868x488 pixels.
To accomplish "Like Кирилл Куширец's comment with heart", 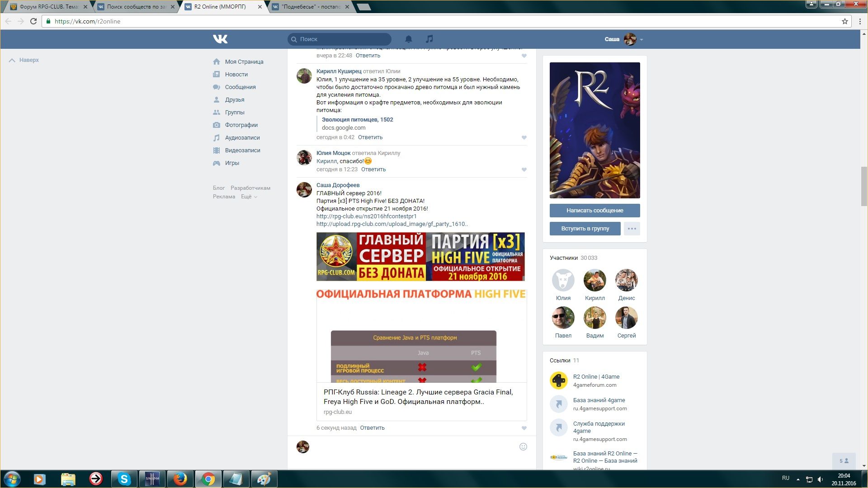I will [524, 137].
